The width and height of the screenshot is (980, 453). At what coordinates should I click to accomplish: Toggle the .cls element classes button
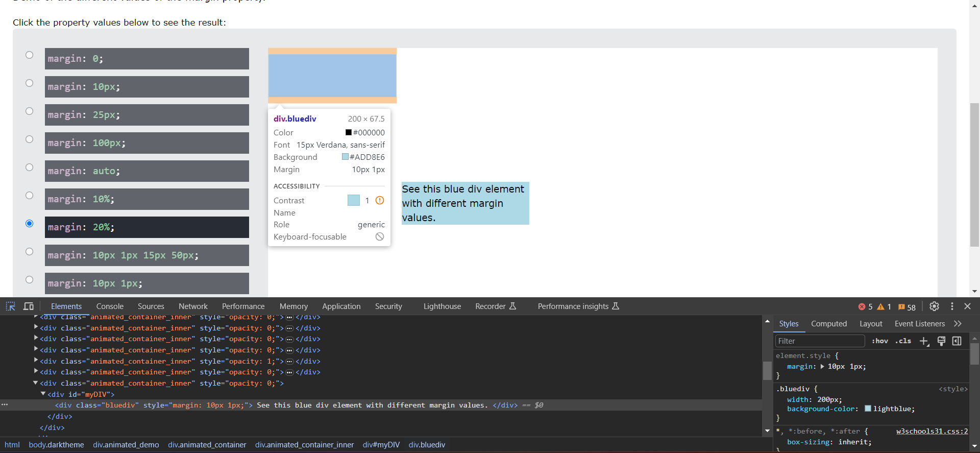click(x=903, y=341)
